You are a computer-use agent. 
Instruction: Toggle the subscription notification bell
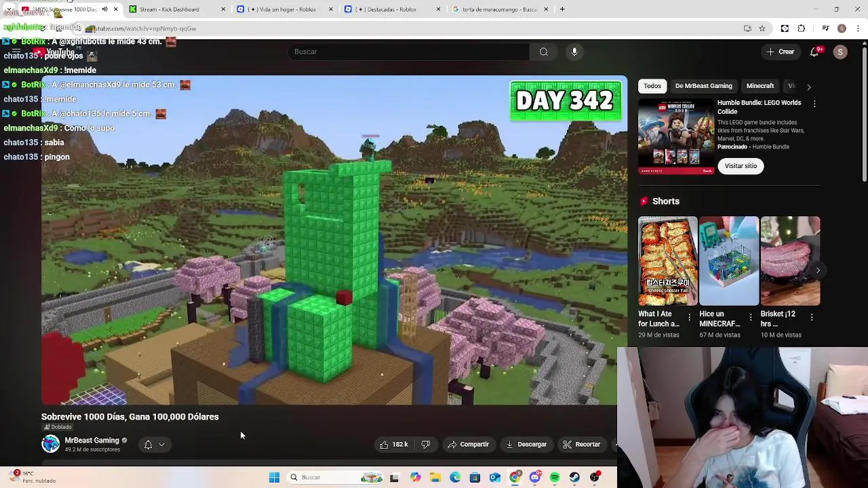(148, 445)
